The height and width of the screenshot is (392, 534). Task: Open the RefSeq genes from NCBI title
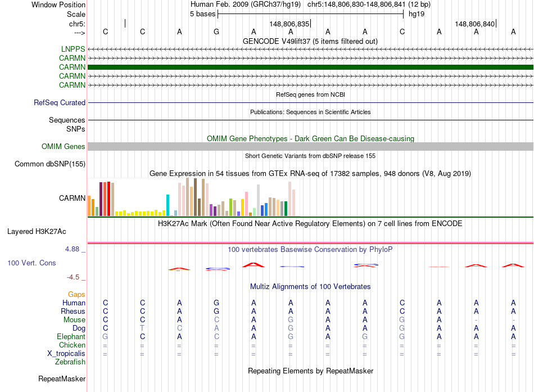pyautogui.click(x=310, y=94)
